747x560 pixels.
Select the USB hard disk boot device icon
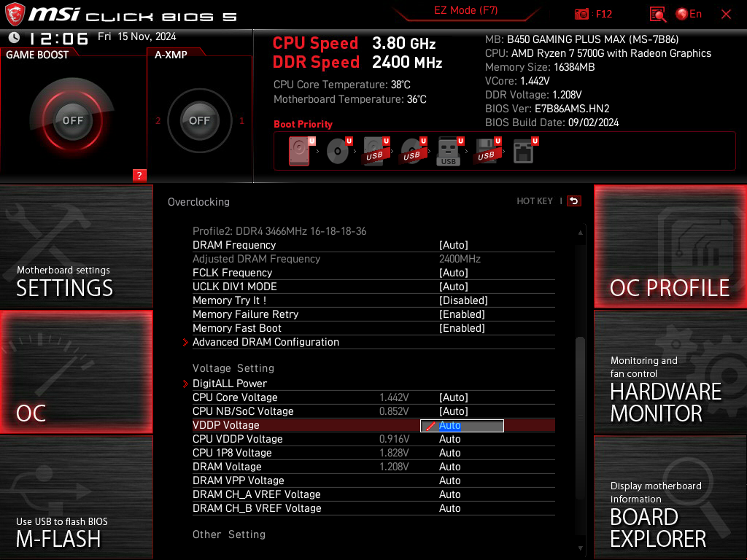click(x=376, y=151)
